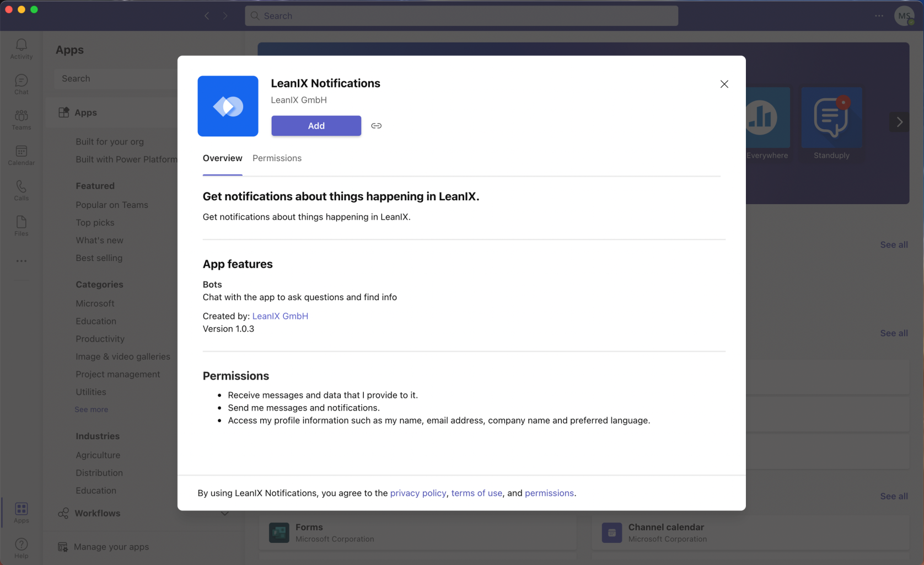
Task: Switch to the Overview tab
Action: point(222,158)
